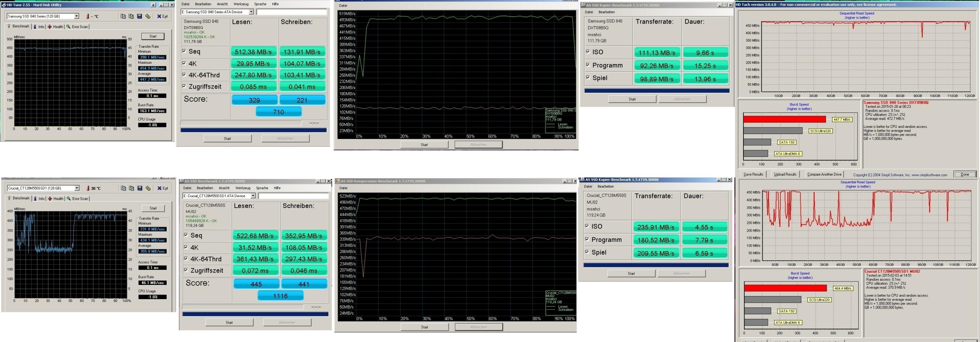This screenshot has width=980, height=342.
Task: Click blue progress bar in Crucial Kopier-Benchmark
Action: (x=656, y=265)
